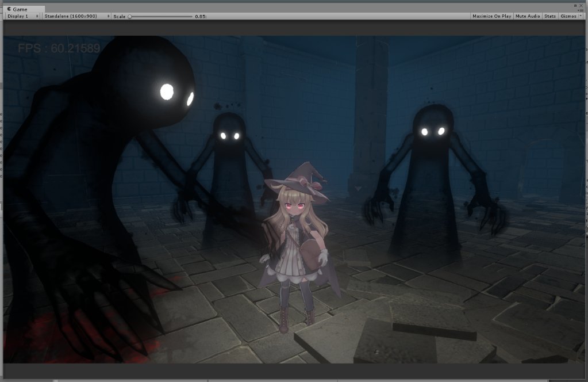Open the Game panel options menu icon
The image size is (588, 382).
tap(581, 10)
